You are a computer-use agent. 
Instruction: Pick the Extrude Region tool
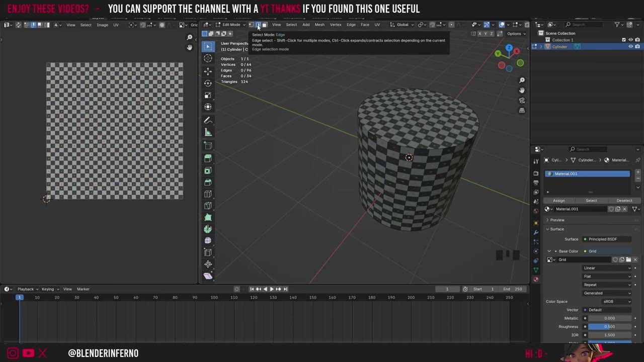208,158
